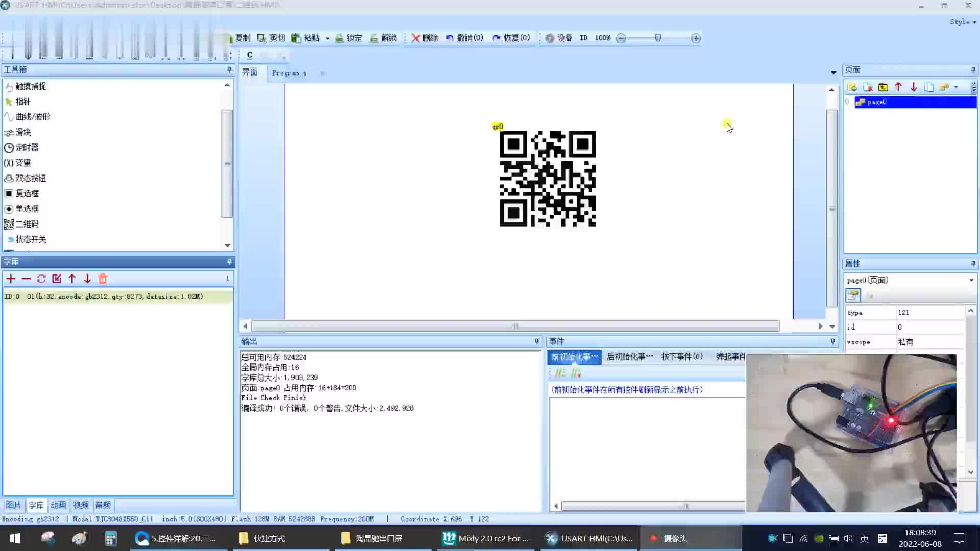The height and width of the screenshot is (551, 980).
Task: Click the 编译成功 output message
Action: (328, 408)
